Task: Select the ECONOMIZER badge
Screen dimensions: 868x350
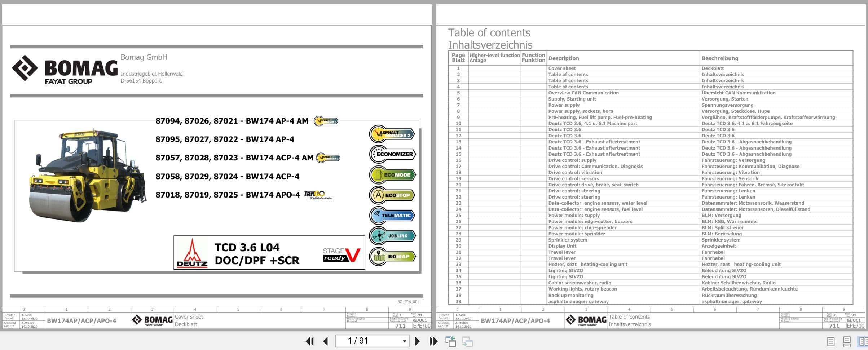Action: [x=393, y=154]
